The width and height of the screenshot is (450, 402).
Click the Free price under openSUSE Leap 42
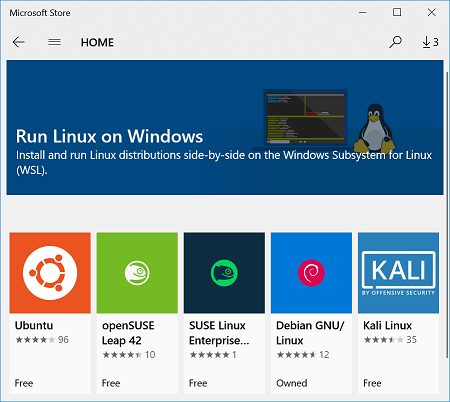[111, 383]
